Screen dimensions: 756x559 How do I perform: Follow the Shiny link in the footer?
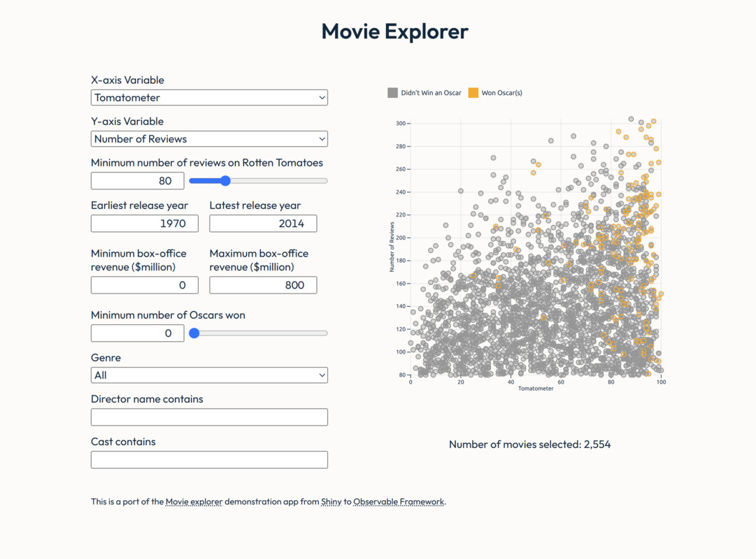click(331, 502)
